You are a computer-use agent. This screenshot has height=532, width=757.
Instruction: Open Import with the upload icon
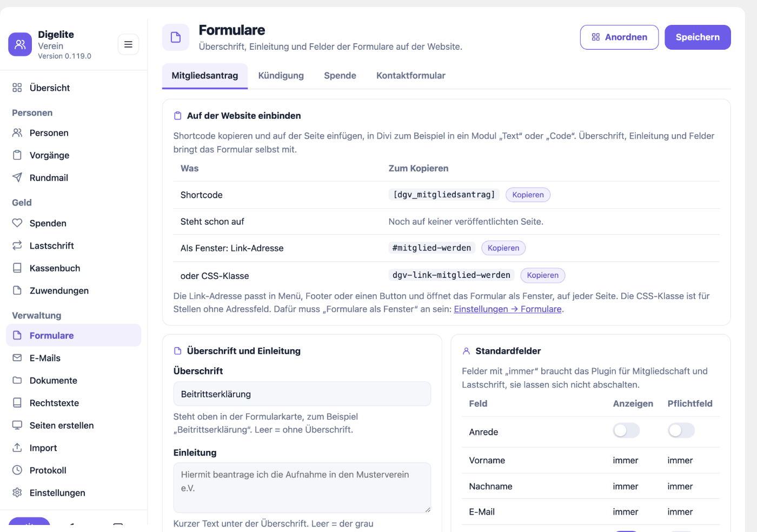click(17, 448)
